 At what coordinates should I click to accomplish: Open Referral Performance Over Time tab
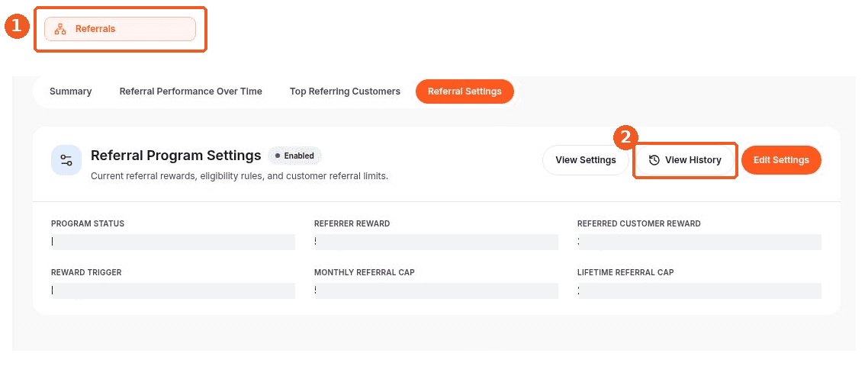click(191, 91)
